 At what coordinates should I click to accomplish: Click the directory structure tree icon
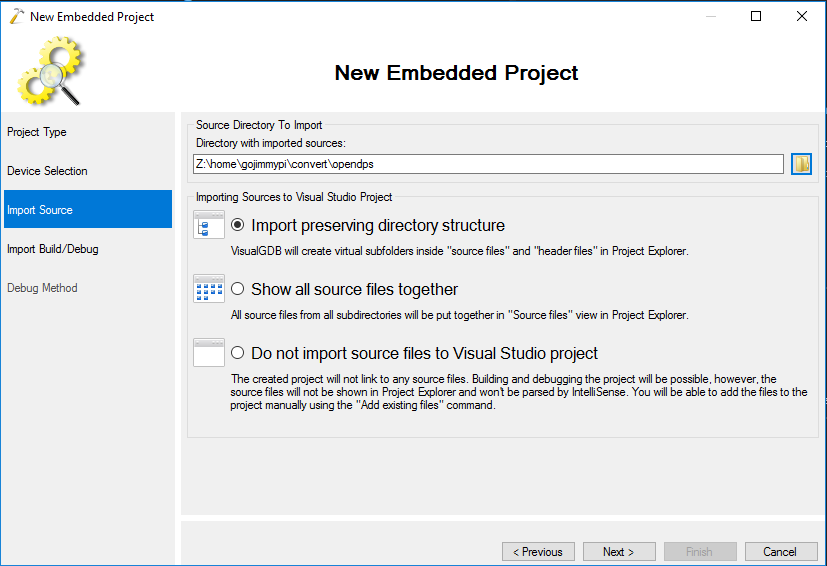click(209, 225)
